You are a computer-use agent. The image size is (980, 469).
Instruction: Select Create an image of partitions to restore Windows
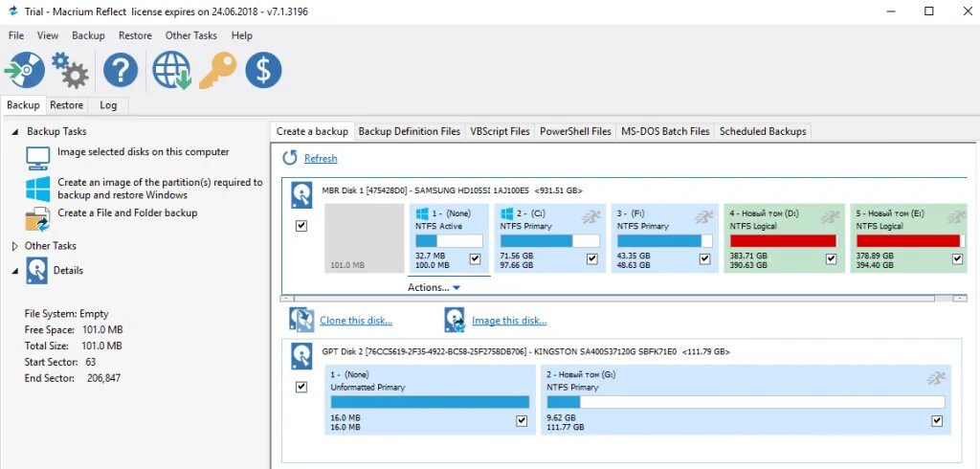tap(160, 189)
